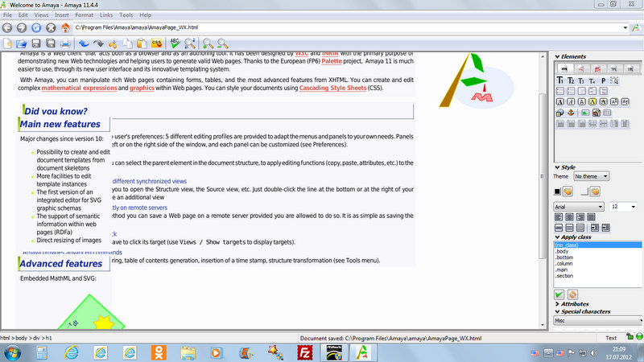Image resolution: width=644 pixels, height=362 pixels.
Task: Open the Find and replace tool
Action: [x=190, y=43]
